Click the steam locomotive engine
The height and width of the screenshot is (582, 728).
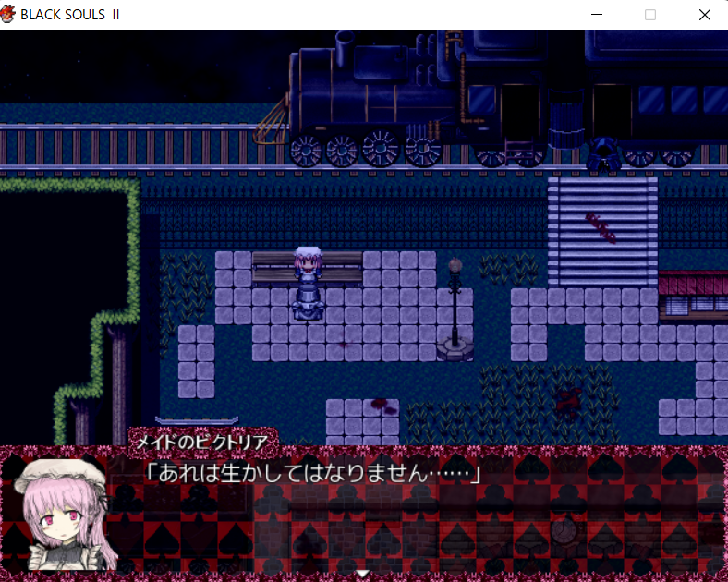point(373,100)
